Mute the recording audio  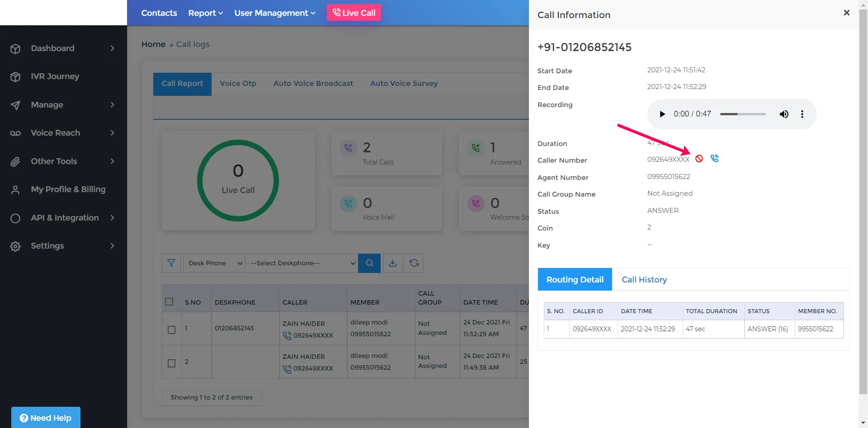coord(784,114)
